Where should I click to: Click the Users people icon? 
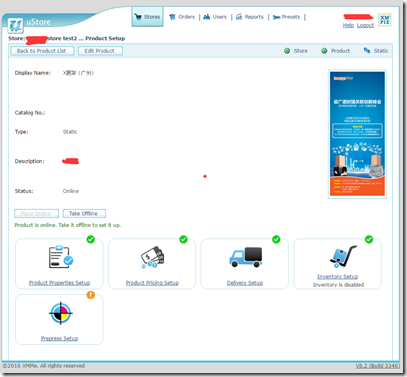click(207, 17)
